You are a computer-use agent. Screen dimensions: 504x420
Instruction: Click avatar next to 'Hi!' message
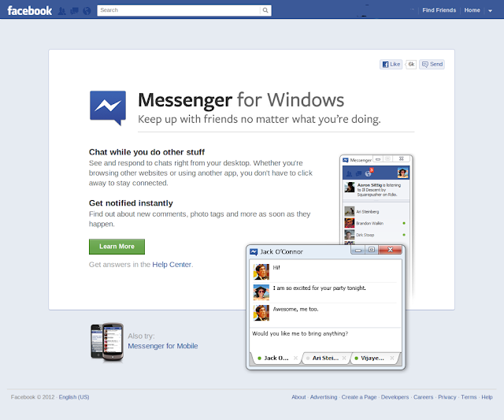click(261, 272)
